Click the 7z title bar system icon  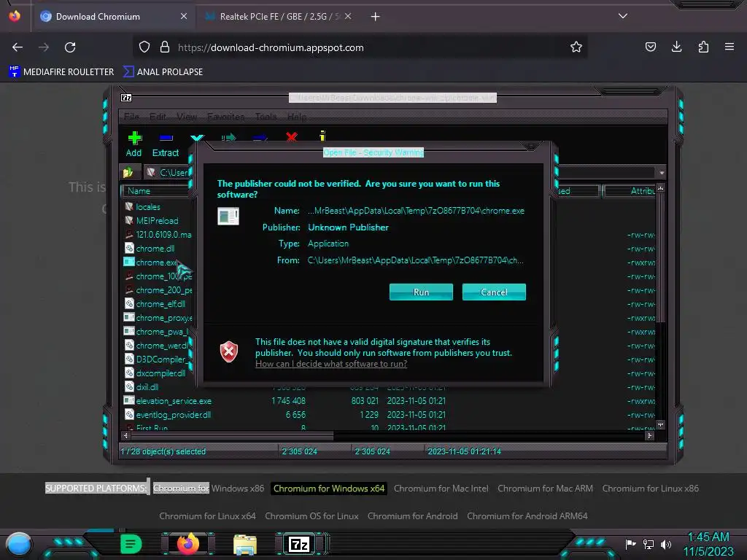click(126, 98)
